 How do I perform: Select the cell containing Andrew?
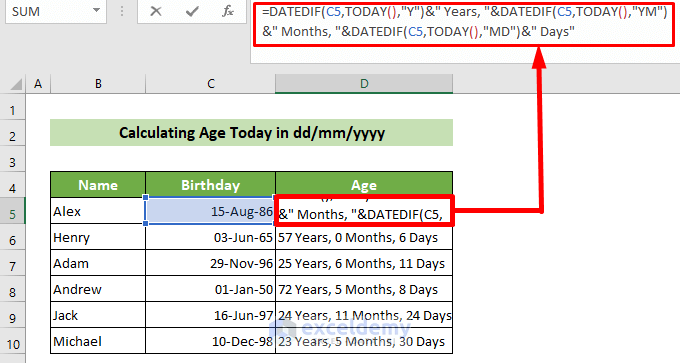pyautogui.click(x=98, y=289)
